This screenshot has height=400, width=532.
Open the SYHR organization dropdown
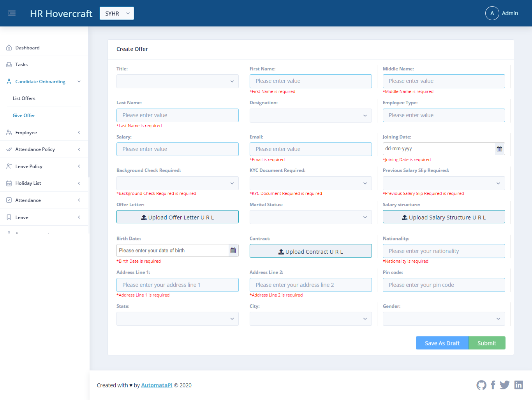click(117, 13)
